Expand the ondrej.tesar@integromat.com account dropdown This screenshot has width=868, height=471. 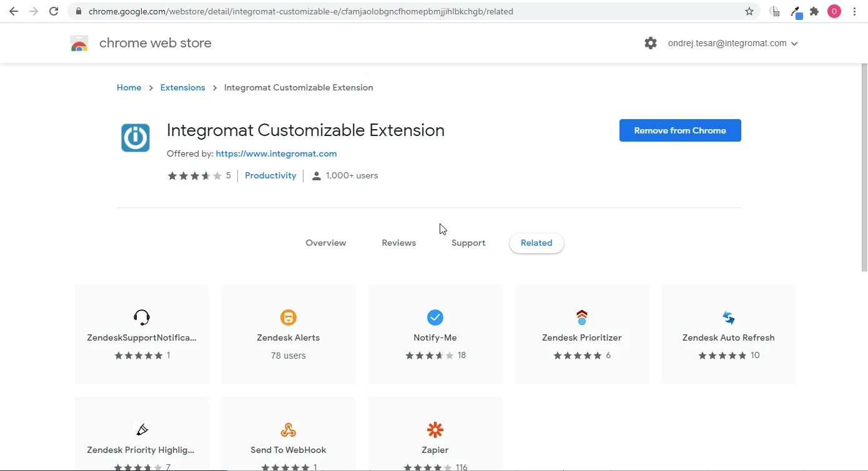click(733, 44)
